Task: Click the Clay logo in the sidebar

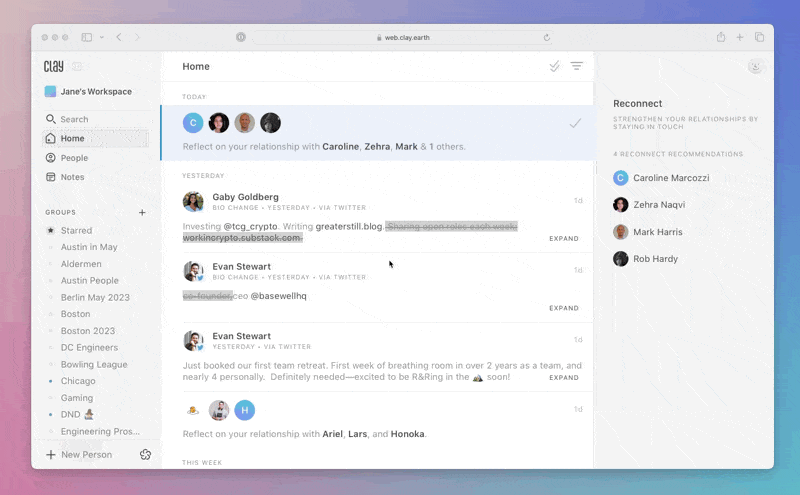Action: click(54, 67)
